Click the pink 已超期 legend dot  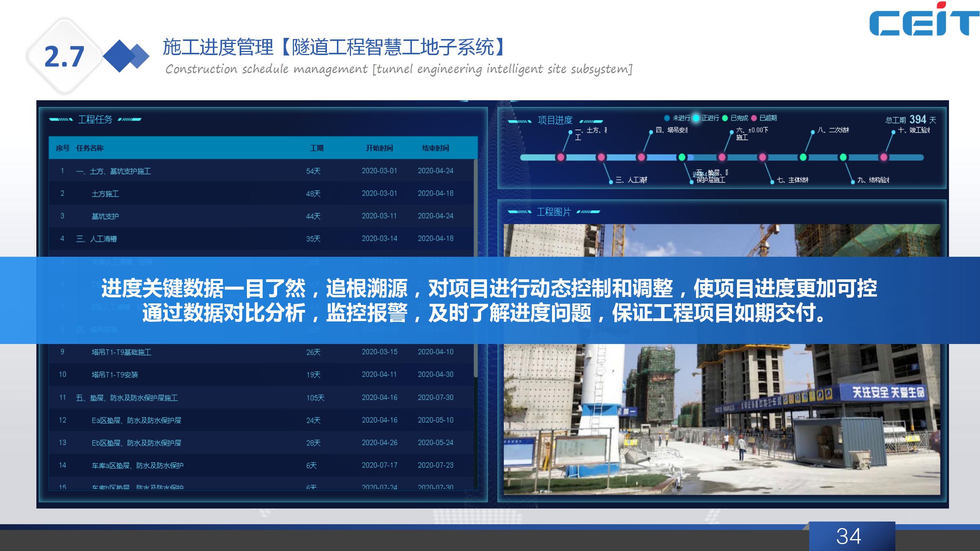(754, 118)
